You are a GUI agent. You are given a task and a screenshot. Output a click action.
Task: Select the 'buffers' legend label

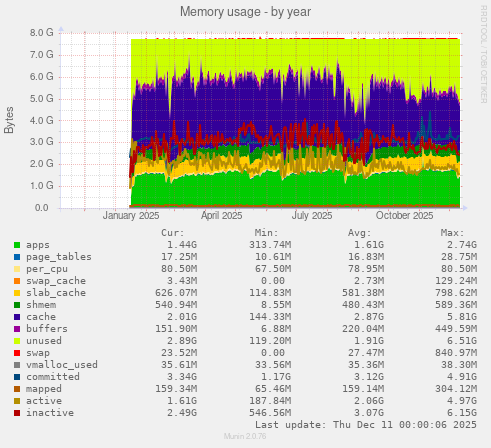click(x=47, y=329)
